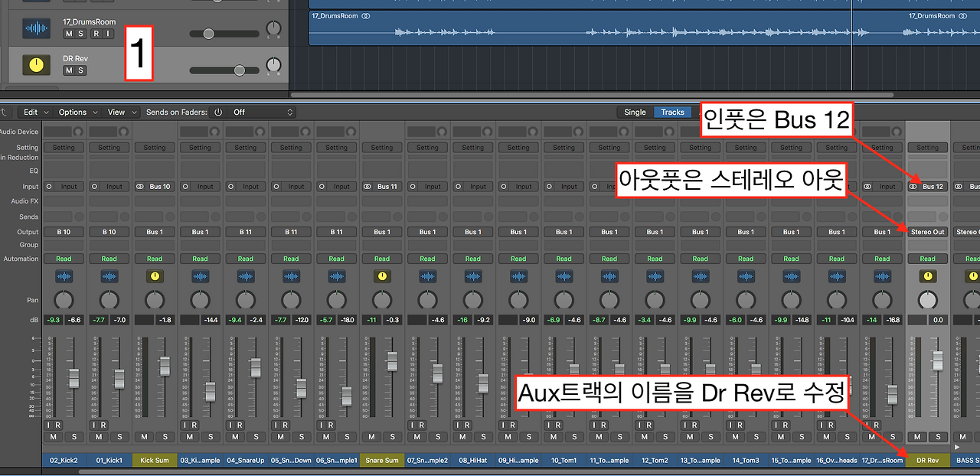Click the DR Rev track pan knob in track header
The height and width of the screenshot is (476, 980).
point(273,67)
